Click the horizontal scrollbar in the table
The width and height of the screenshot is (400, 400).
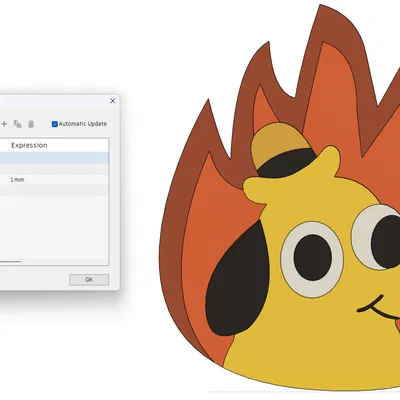10,262
